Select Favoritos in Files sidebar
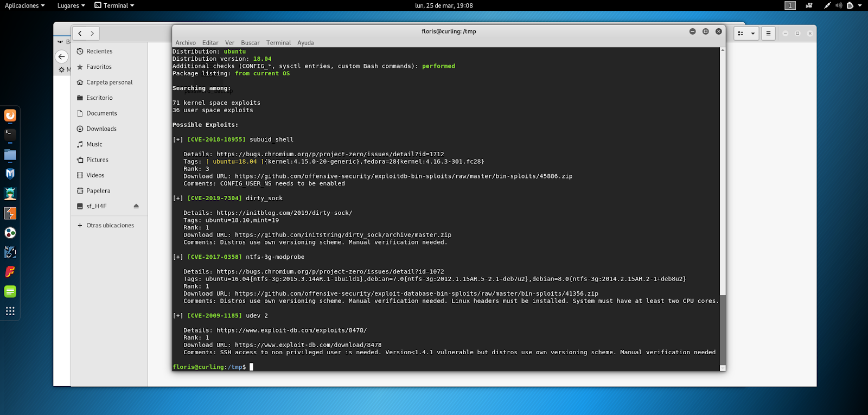Screen dimensions: 868x415 click(109, 67)
